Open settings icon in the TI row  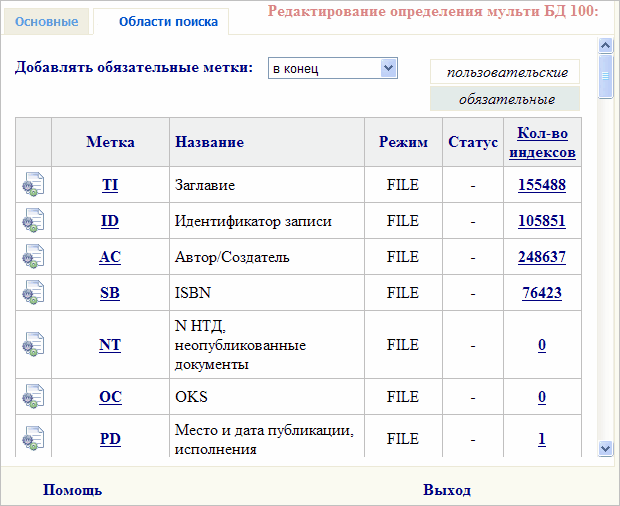[33, 184]
